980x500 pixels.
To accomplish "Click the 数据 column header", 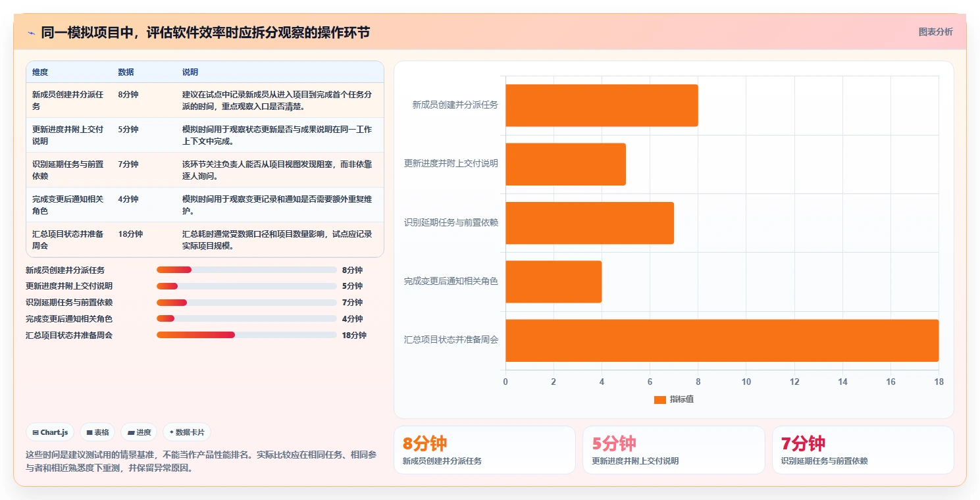I will click(x=126, y=72).
